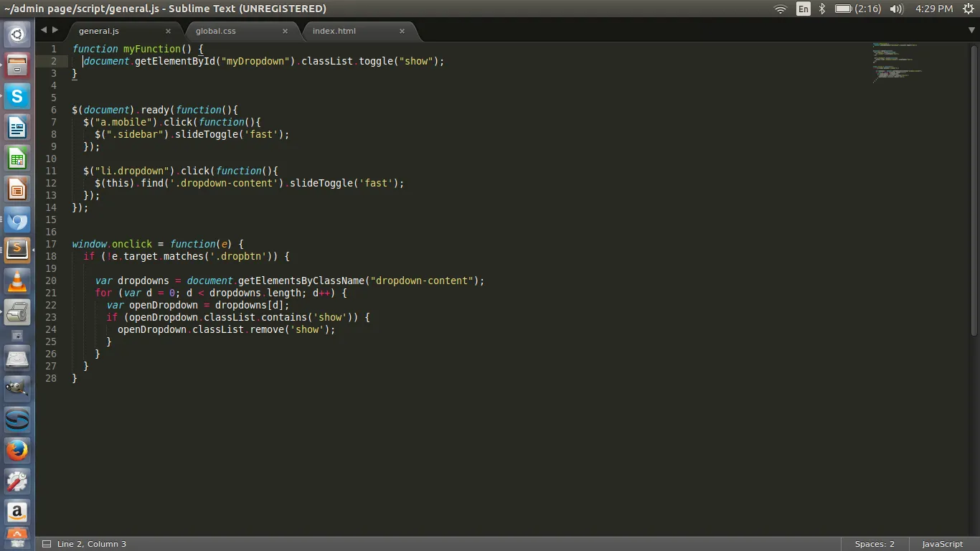Viewport: 980px width, 551px height.
Task: Click the code minimap preview
Action: coord(897,62)
